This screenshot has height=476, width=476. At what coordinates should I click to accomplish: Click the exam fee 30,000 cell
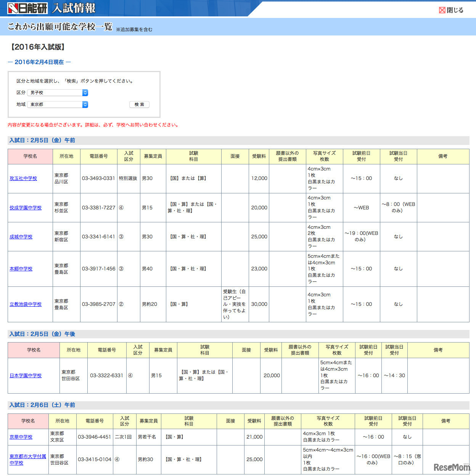coord(259,304)
